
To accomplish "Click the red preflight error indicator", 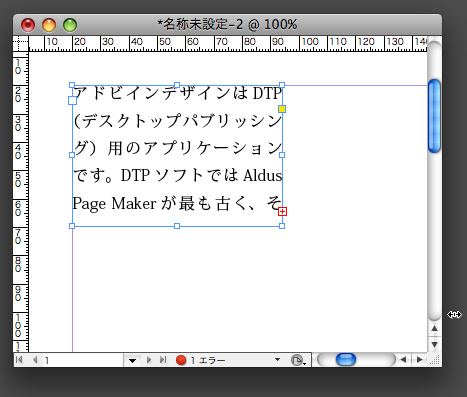I will [181, 360].
